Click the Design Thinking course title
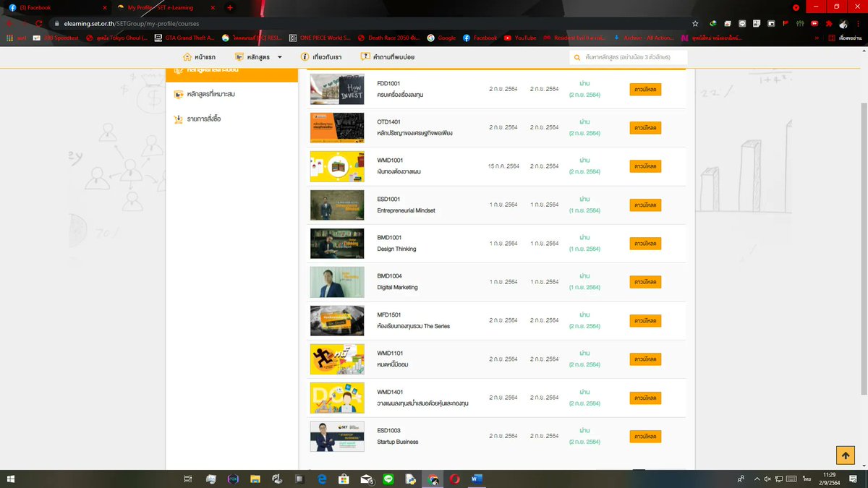The image size is (868, 488). tap(396, 249)
